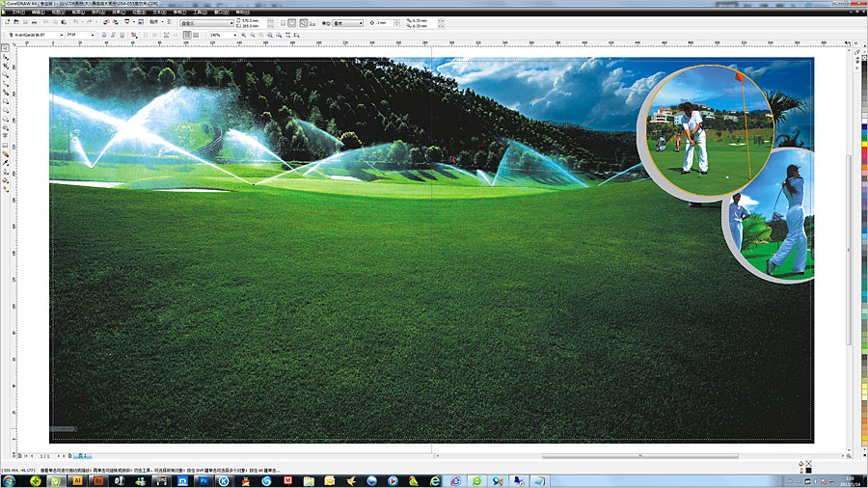Toggle Bold text formatting
The image size is (868, 488).
point(103,35)
